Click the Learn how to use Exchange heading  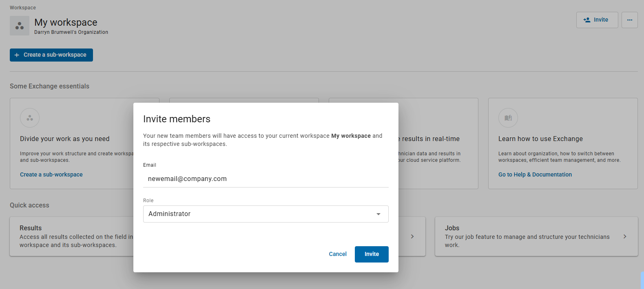(x=540, y=139)
